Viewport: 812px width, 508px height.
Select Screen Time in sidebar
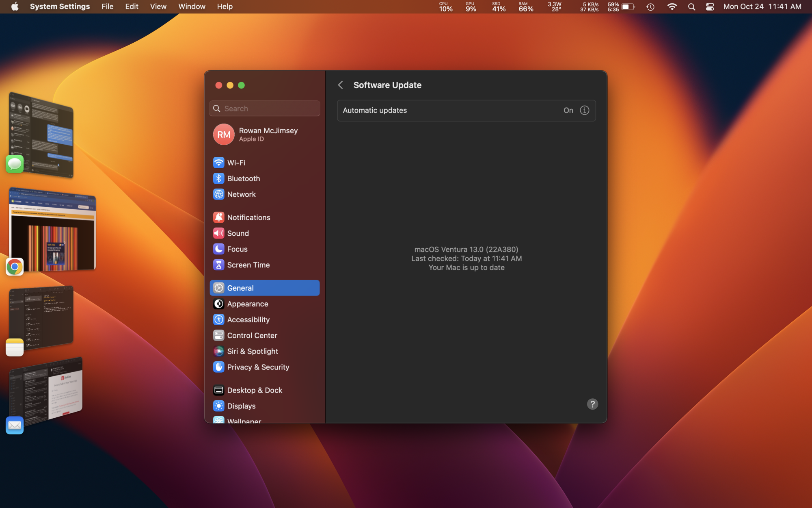coord(248,265)
